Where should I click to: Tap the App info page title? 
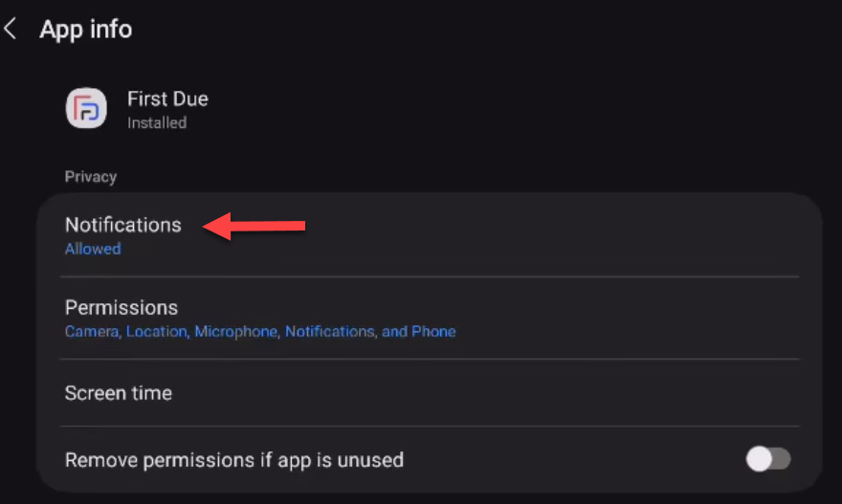86,29
